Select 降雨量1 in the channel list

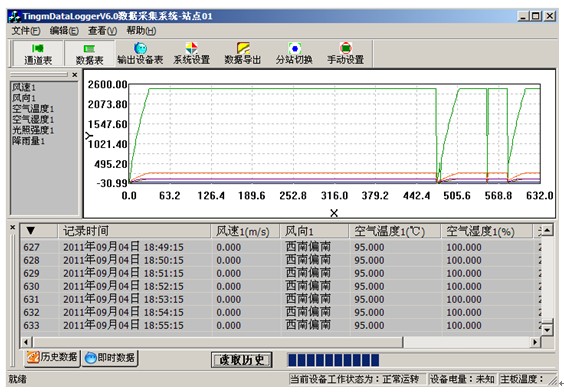[x=28, y=141]
